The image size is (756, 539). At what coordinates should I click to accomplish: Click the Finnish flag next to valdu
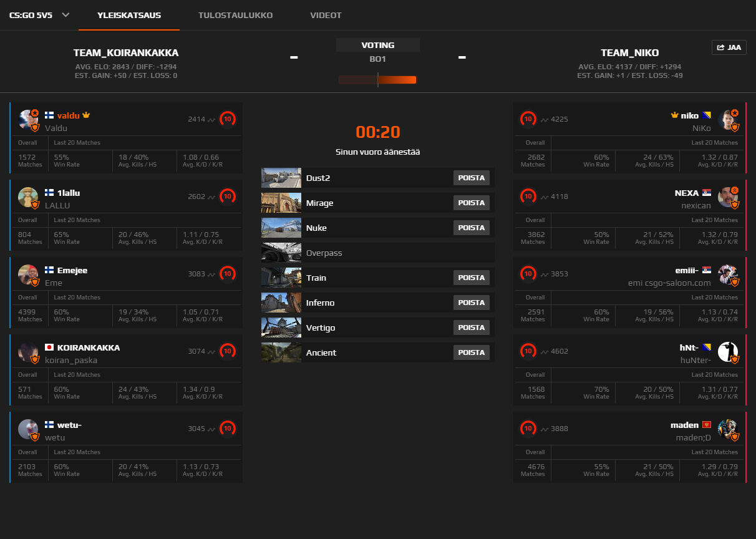tap(49, 115)
